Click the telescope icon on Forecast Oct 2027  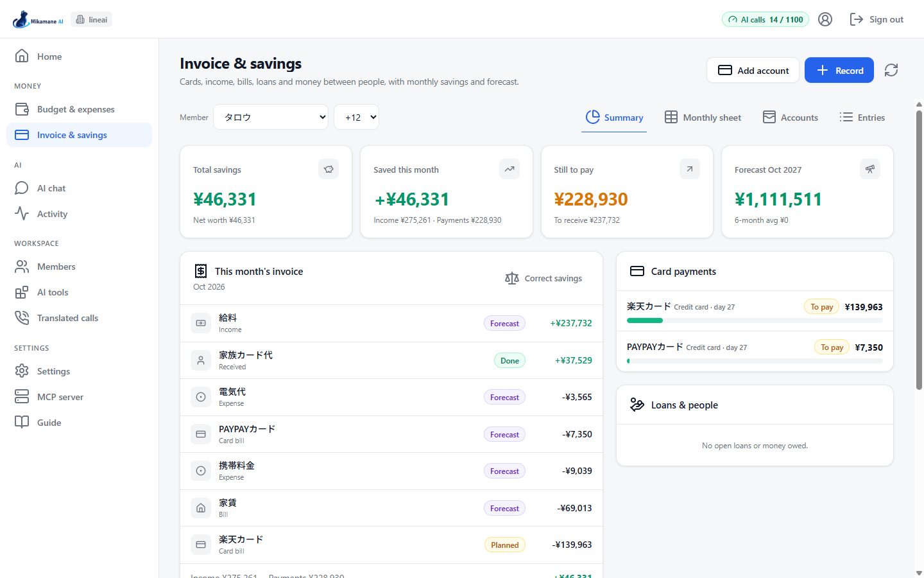coord(870,170)
